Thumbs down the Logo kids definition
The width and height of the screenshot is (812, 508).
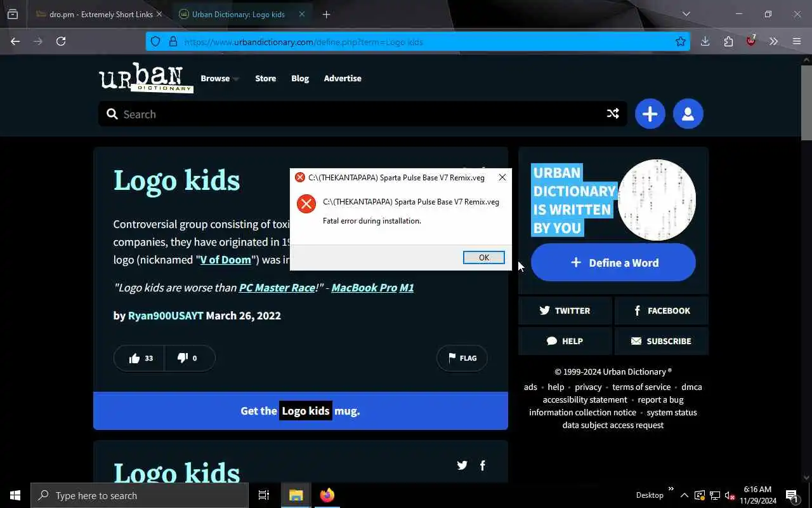pos(188,358)
